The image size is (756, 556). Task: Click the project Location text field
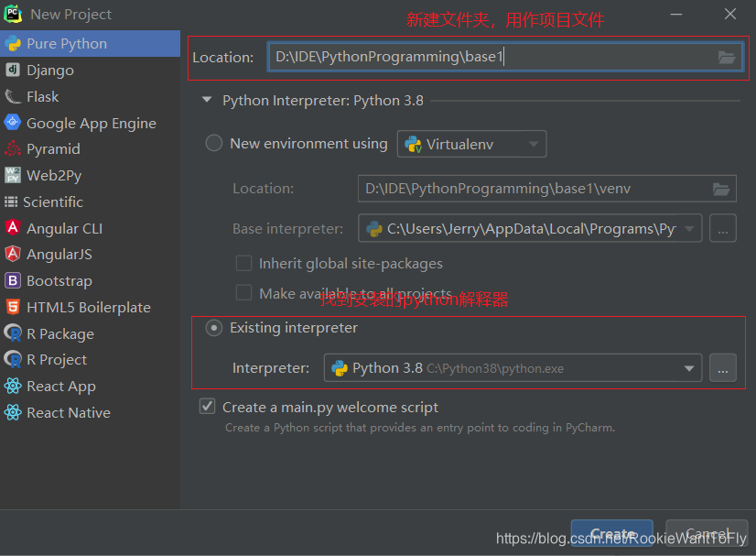(504, 57)
